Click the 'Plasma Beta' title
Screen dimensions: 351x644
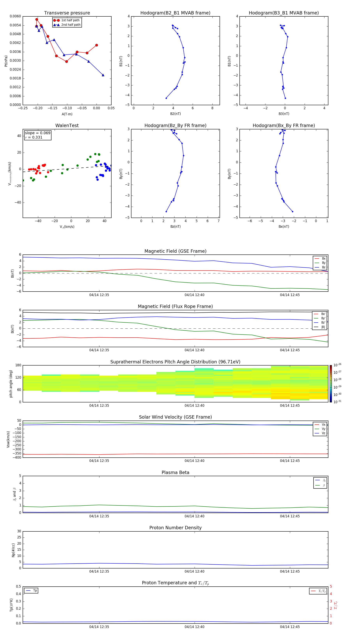pos(175,472)
